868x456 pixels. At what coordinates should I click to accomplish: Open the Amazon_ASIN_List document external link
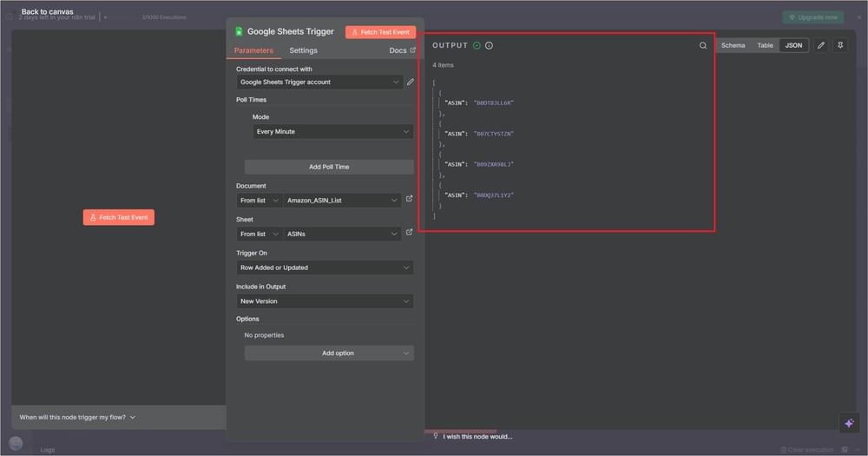410,199
